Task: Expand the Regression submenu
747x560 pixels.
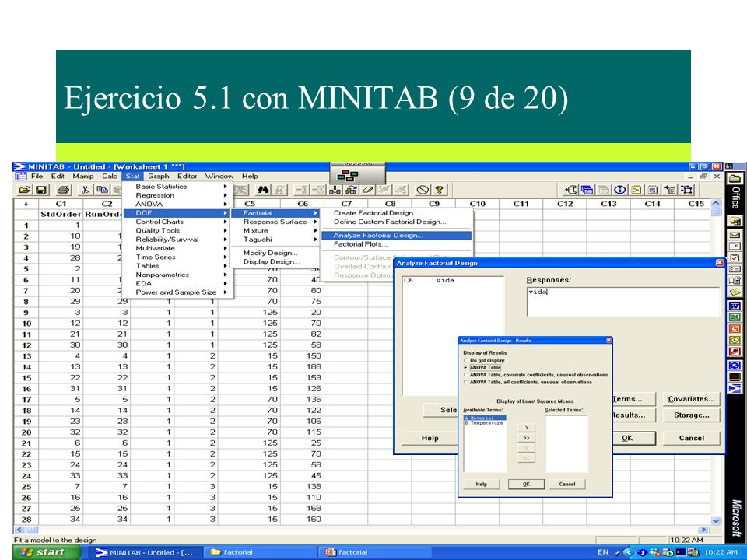Action: point(177,195)
